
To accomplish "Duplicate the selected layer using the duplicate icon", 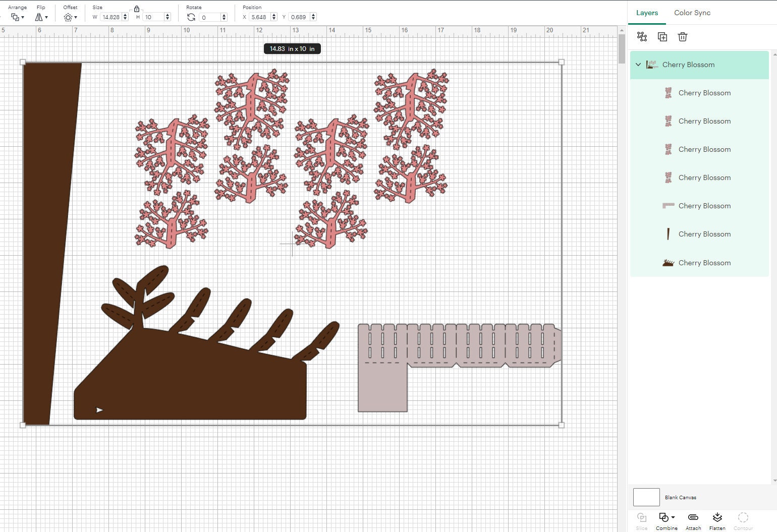I will pyautogui.click(x=662, y=36).
